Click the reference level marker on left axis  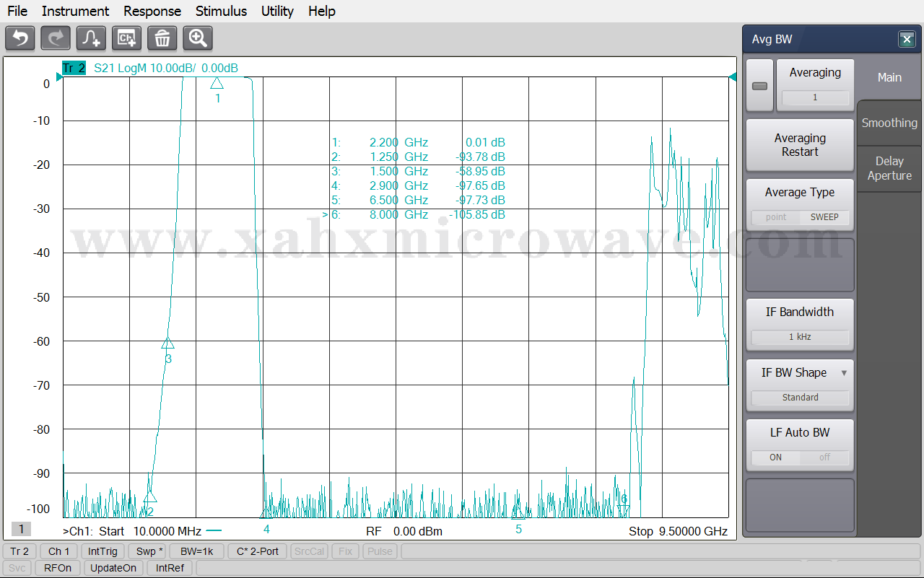coord(58,77)
